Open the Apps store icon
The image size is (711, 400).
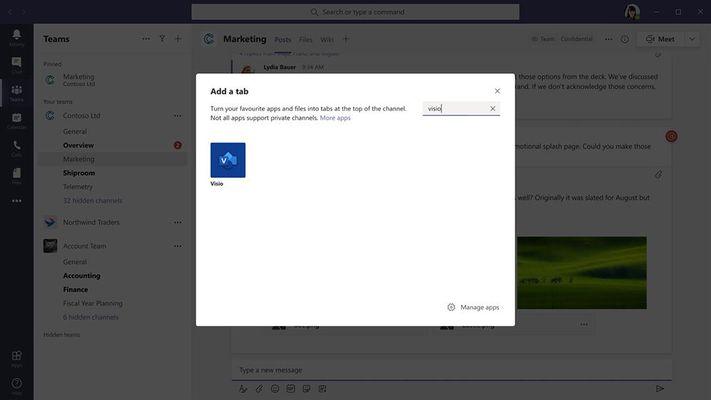[17, 358]
